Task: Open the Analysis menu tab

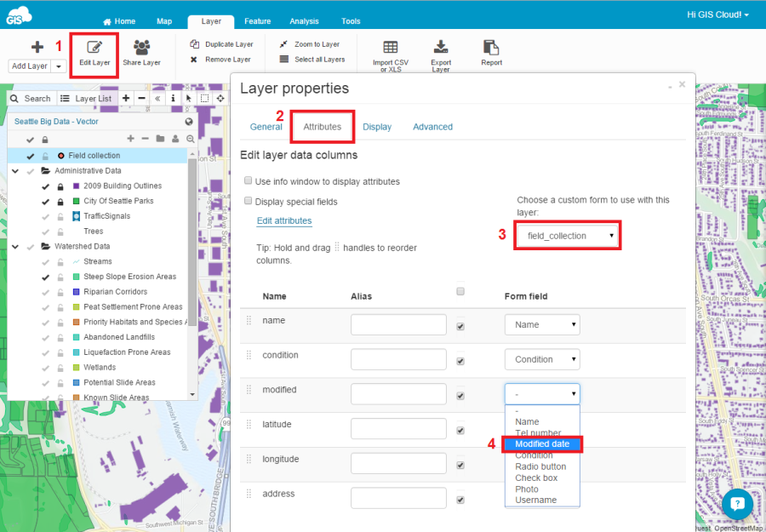Action: [304, 21]
